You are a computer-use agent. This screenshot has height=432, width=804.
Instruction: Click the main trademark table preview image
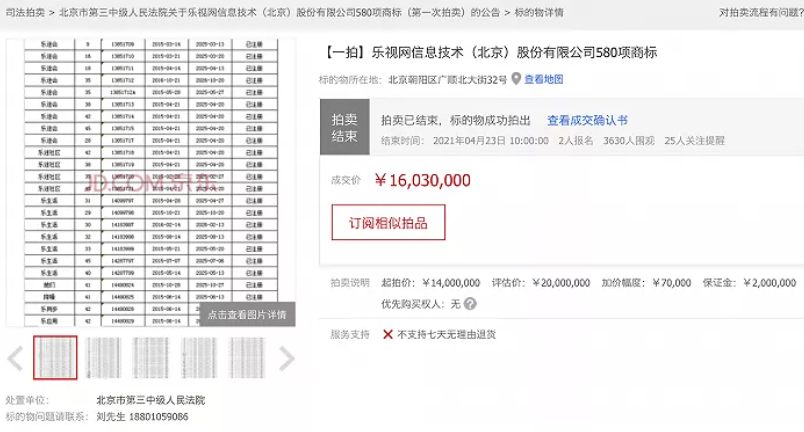[x=151, y=182]
